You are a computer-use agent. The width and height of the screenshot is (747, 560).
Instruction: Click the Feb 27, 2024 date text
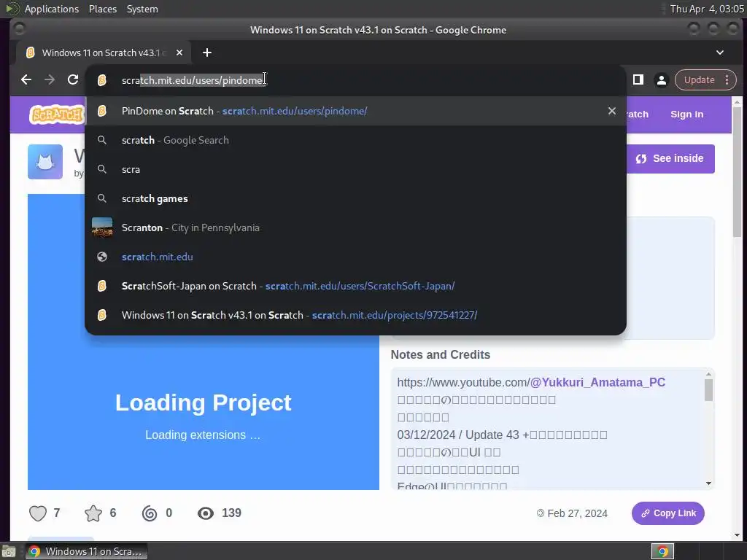[577, 513]
